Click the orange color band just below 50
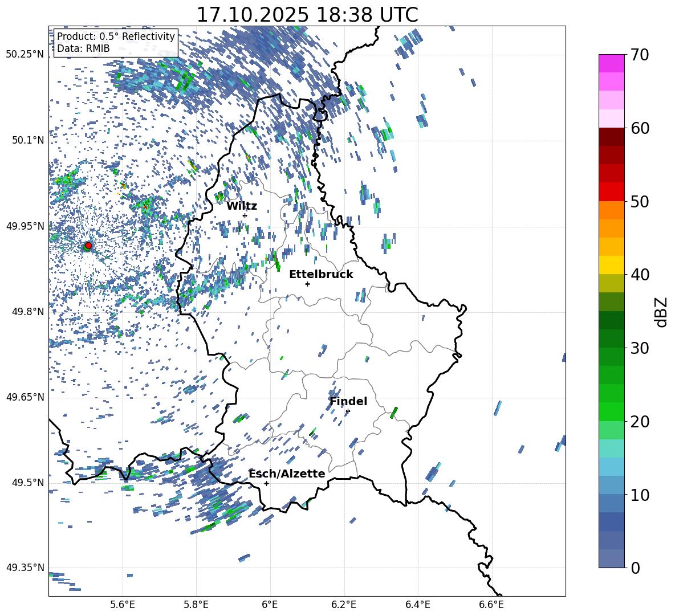This screenshot has height=616, width=675. tap(611, 210)
